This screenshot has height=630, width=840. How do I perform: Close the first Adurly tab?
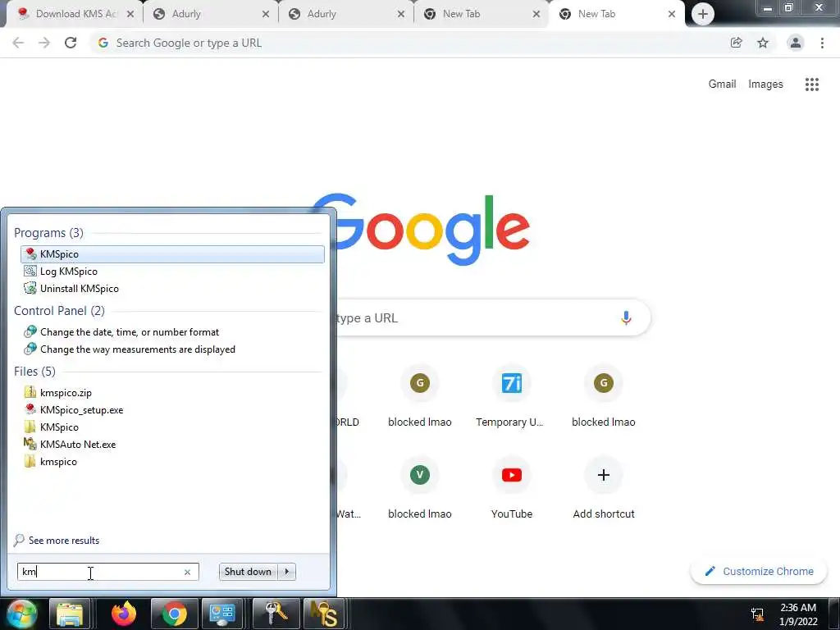266,15
